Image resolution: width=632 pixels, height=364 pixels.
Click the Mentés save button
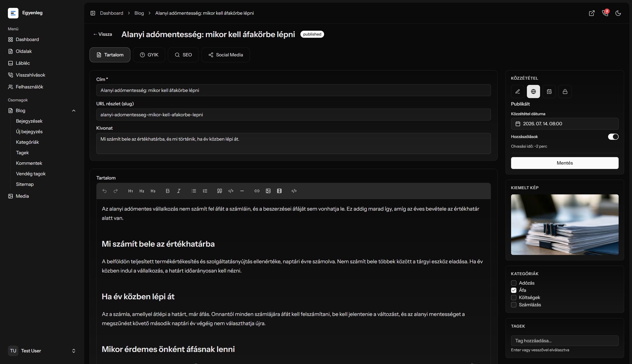(x=565, y=163)
